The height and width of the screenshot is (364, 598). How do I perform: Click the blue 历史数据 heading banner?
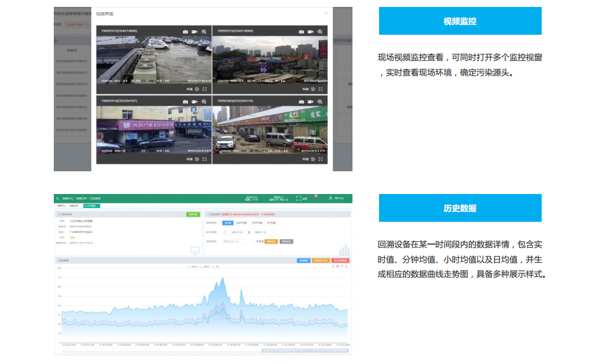click(460, 208)
